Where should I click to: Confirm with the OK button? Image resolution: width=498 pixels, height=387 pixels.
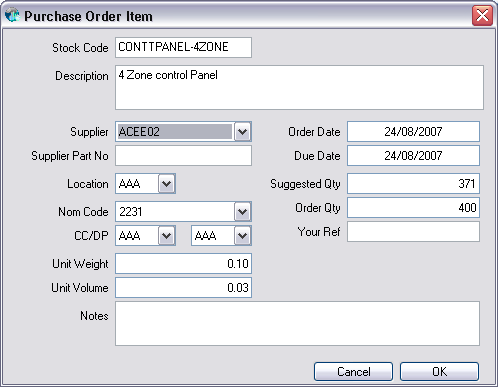pyautogui.click(x=439, y=371)
